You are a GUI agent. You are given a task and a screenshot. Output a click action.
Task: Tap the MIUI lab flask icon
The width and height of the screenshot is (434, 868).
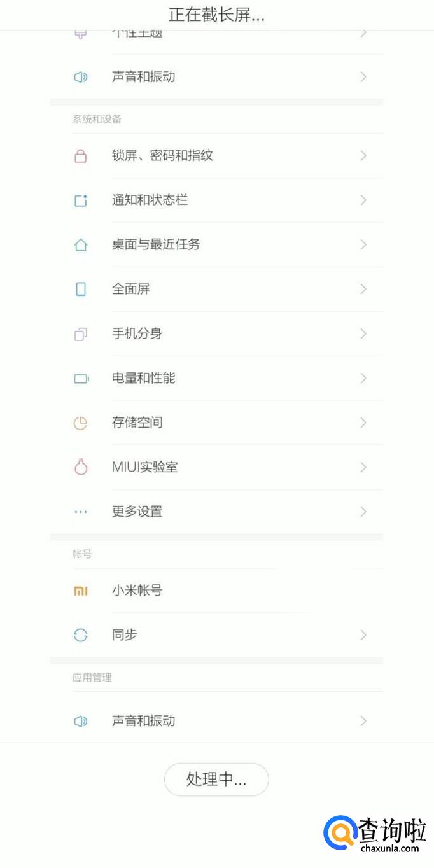point(80,468)
